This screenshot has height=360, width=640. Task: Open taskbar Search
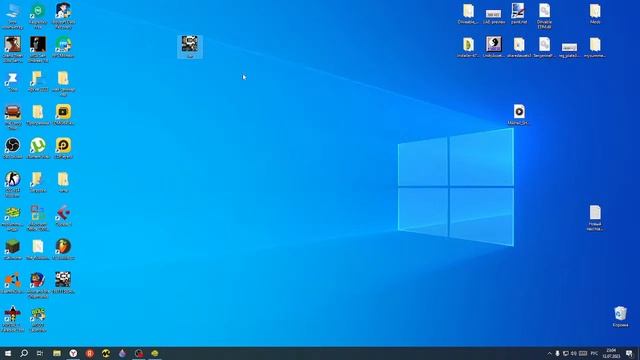coord(24,353)
